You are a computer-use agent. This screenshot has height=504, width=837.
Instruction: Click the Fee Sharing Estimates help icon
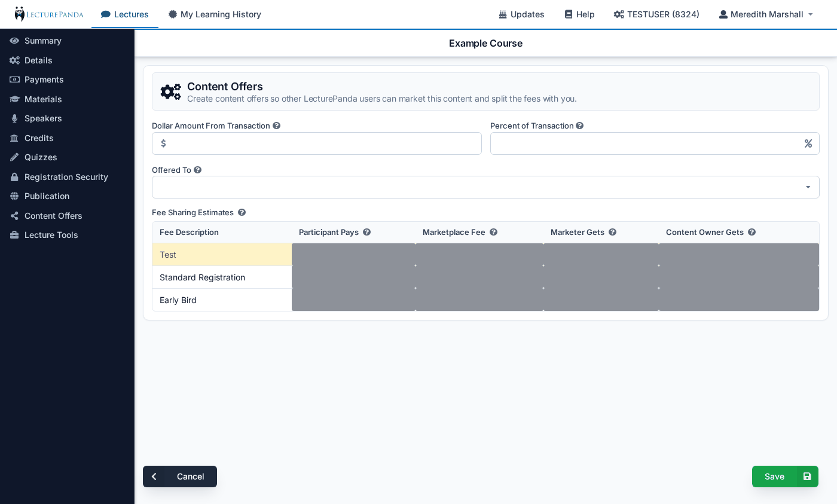[242, 212]
